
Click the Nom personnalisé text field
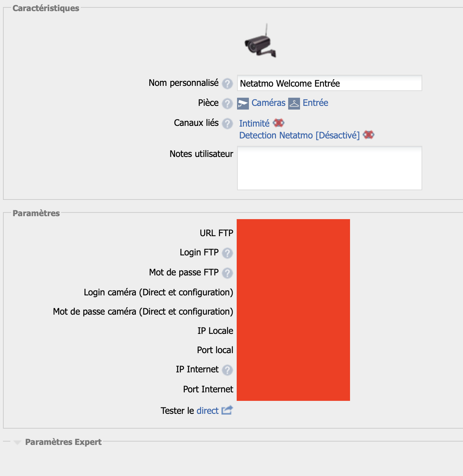click(x=330, y=83)
